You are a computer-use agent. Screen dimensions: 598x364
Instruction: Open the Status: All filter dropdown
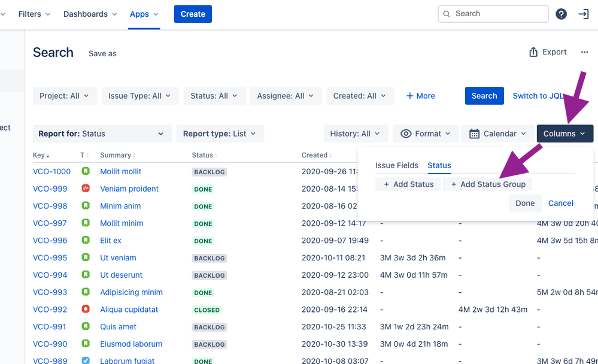pyautogui.click(x=214, y=96)
